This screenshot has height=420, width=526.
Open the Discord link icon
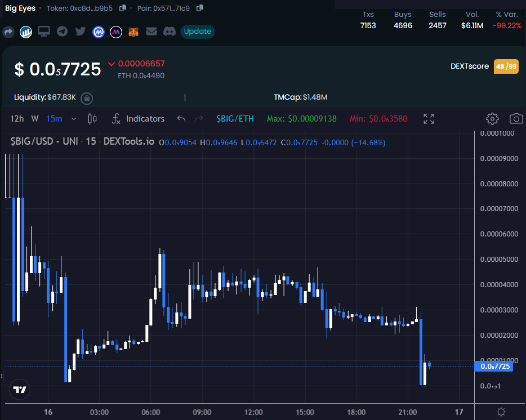(170, 32)
